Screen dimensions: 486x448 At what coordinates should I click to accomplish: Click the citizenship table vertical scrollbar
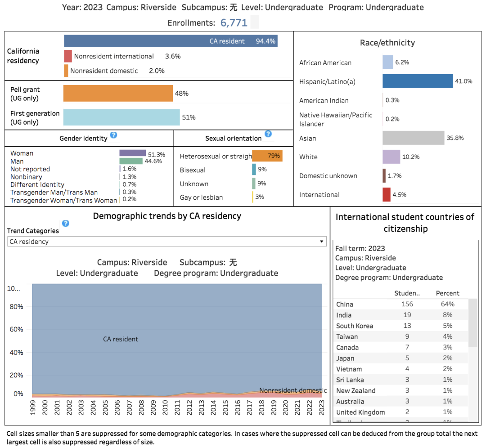[472, 323]
